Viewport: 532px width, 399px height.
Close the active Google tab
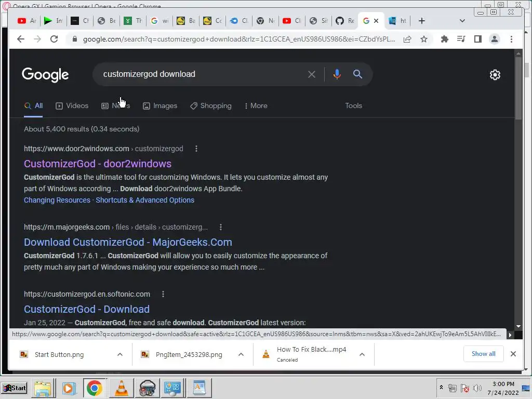376,21
